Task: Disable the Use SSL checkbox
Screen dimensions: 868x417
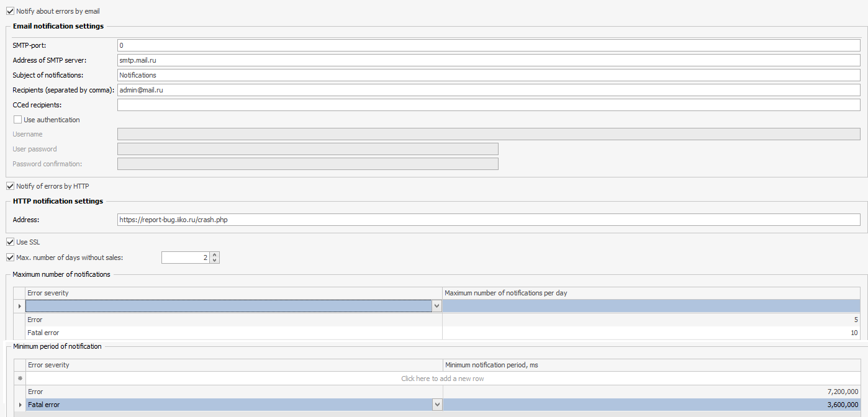Action: pos(10,242)
